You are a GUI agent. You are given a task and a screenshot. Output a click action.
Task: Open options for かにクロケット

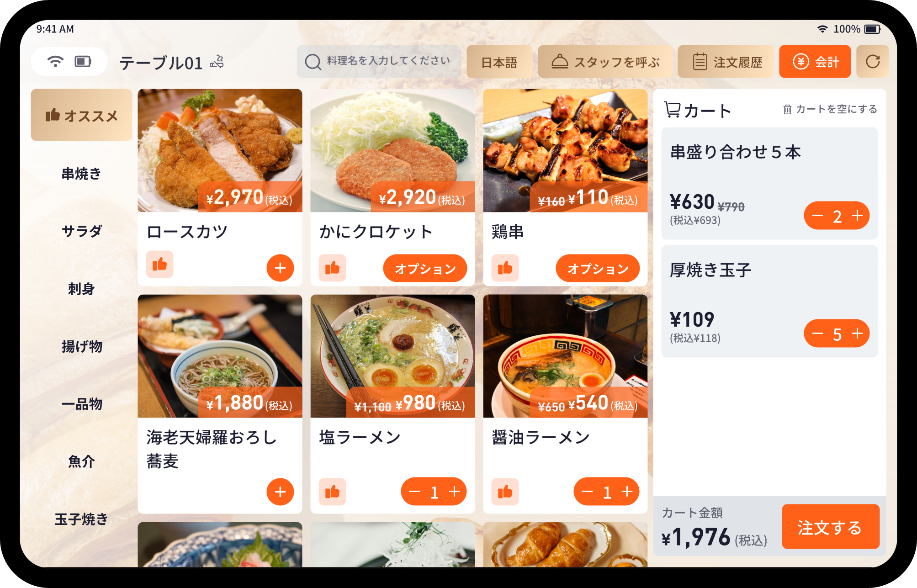[x=425, y=269]
